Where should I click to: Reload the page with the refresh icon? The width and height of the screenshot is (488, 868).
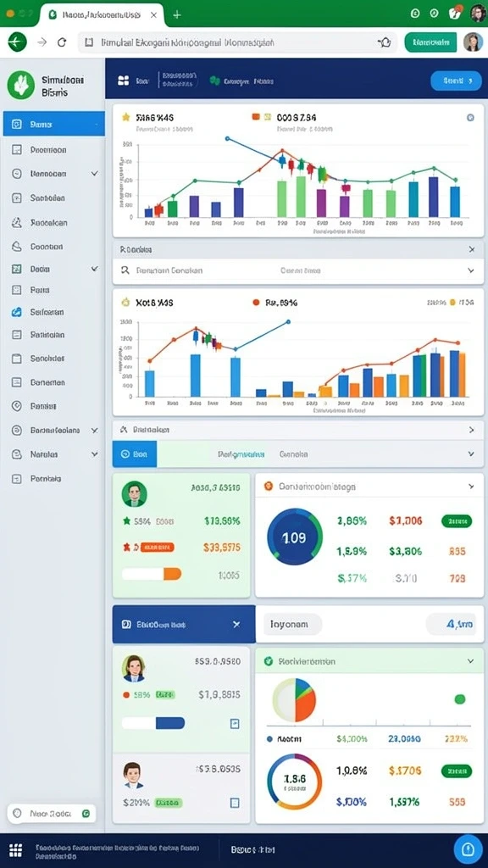click(62, 42)
